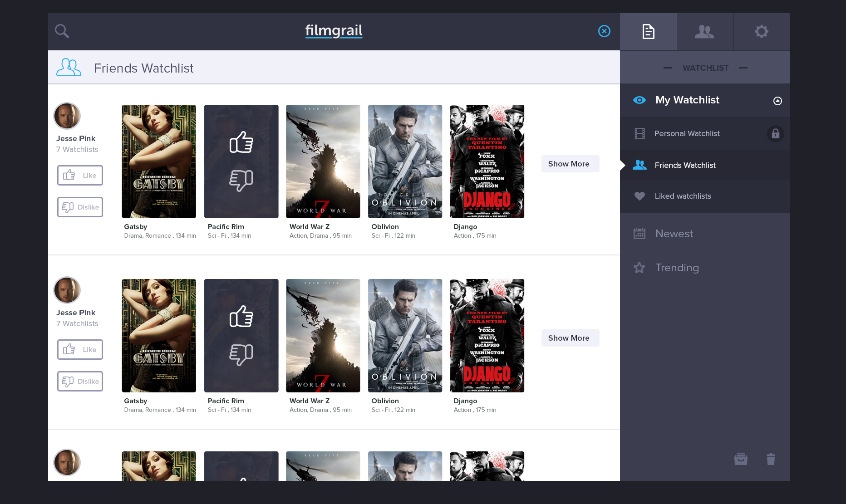Open Liked watchlists

tap(705, 196)
